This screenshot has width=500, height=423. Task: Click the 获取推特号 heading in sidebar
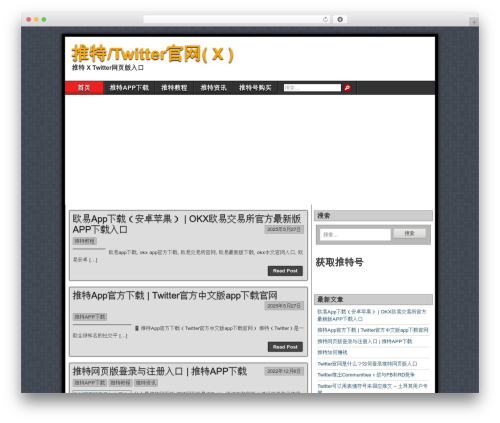click(x=339, y=262)
